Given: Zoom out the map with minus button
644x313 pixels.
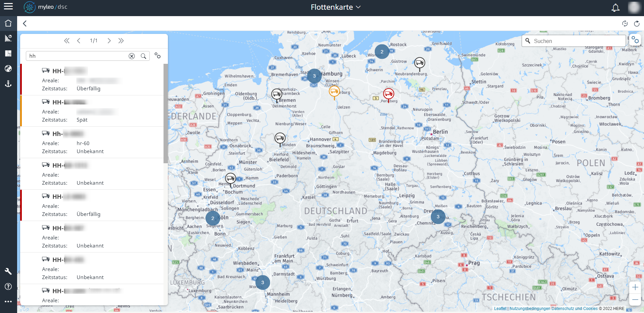Looking at the screenshot, I should point(635,300).
